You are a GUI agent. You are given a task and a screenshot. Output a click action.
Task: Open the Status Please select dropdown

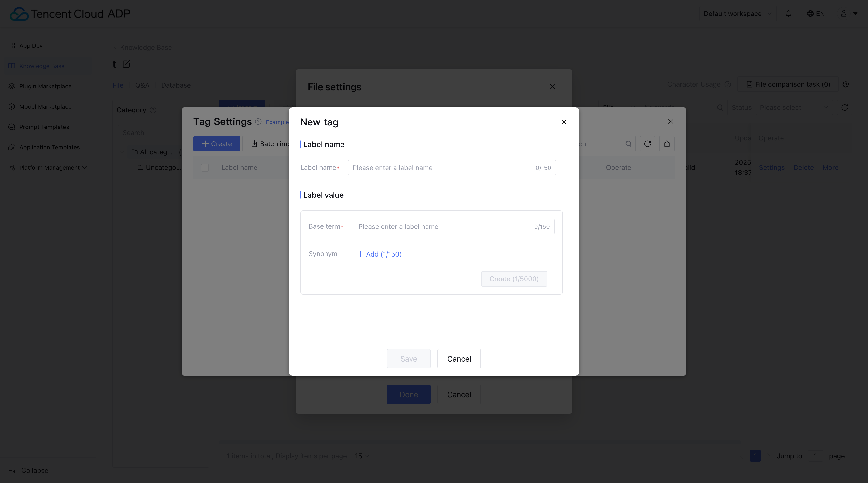[x=794, y=107]
